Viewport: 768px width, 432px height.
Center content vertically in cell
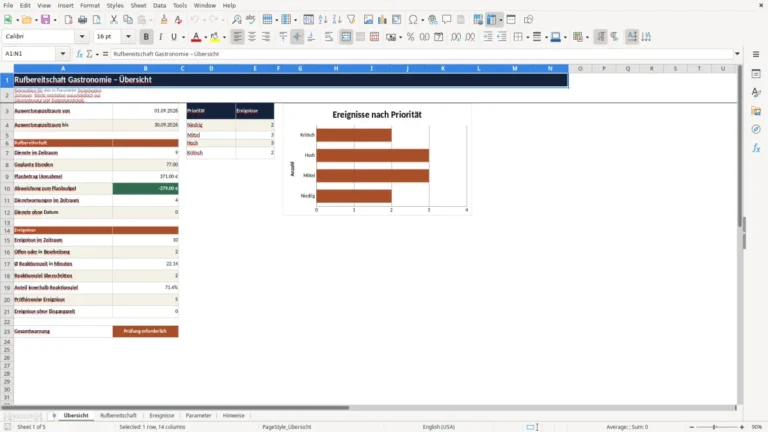[x=297, y=37]
